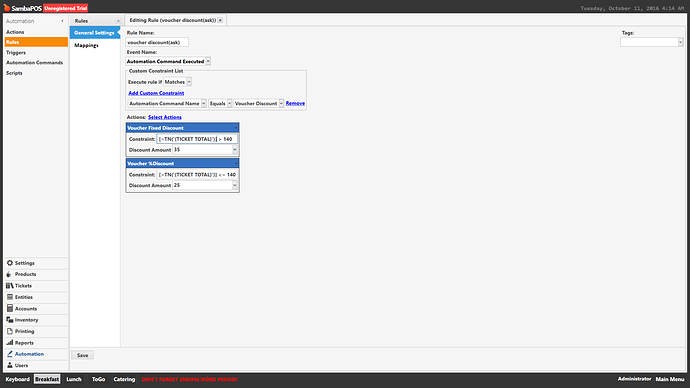Open Accounts via its calculator icon
The height and width of the screenshot is (388, 690).
(x=10, y=308)
